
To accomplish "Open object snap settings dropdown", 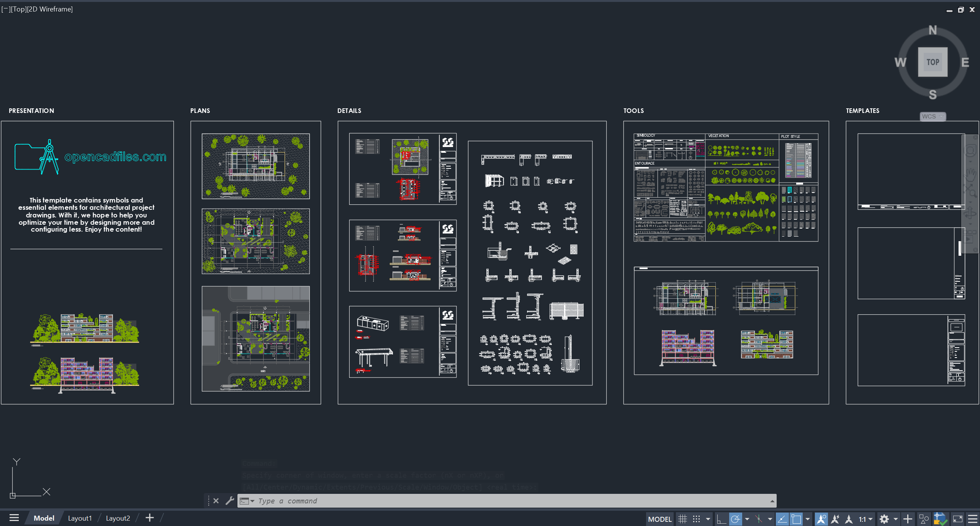I will coord(808,519).
